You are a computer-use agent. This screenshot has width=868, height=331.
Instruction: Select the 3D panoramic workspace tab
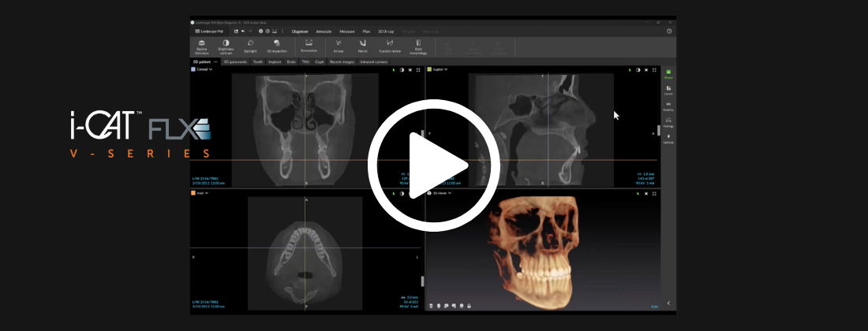(235, 62)
